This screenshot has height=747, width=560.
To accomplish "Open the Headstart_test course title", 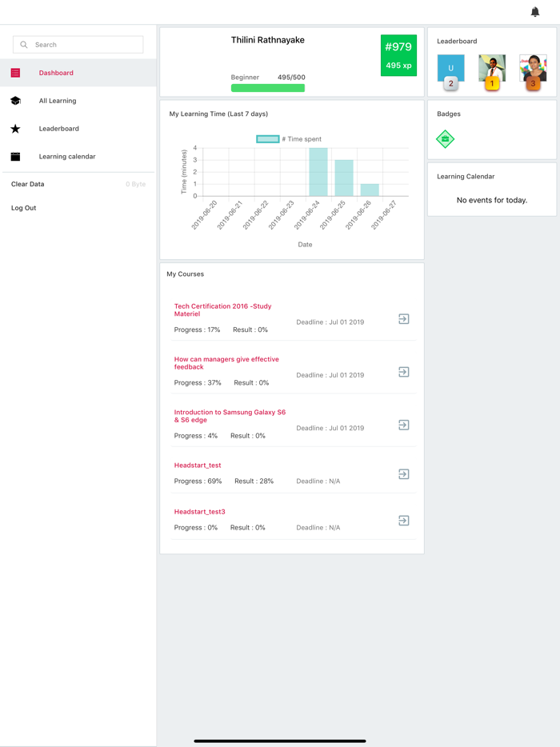I will (x=198, y=465).
